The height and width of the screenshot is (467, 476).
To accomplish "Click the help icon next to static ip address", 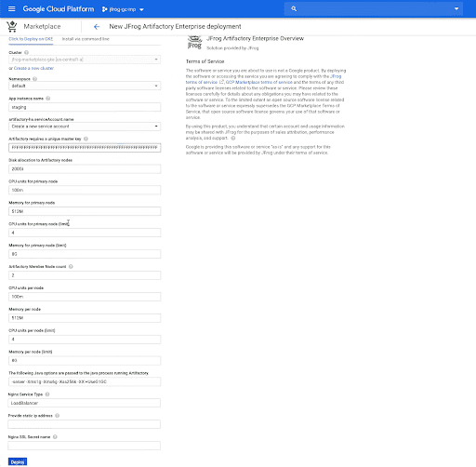I will coord(57,416).
